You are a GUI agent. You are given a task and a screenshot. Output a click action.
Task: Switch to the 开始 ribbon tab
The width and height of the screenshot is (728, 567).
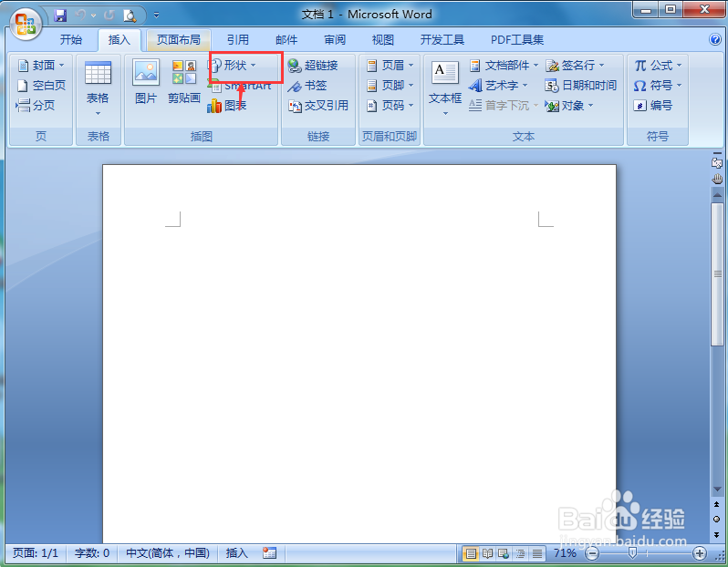[x=70, y=40]
